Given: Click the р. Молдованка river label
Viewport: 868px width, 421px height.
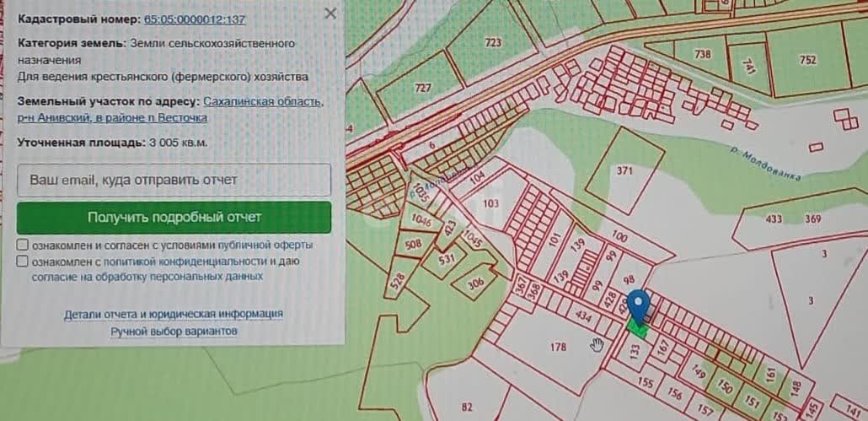Looking at the screenshot, I should click(765, 164).
